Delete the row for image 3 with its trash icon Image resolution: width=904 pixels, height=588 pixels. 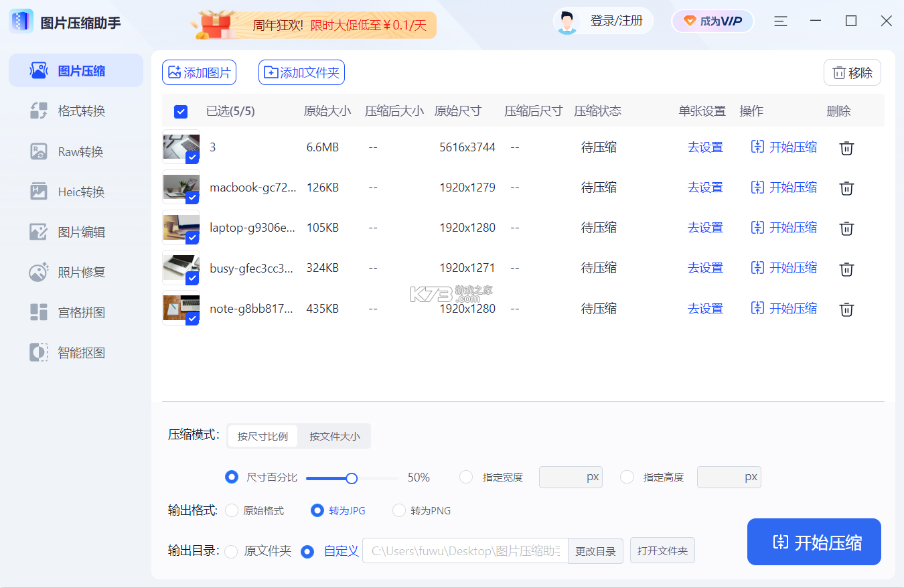846,148
